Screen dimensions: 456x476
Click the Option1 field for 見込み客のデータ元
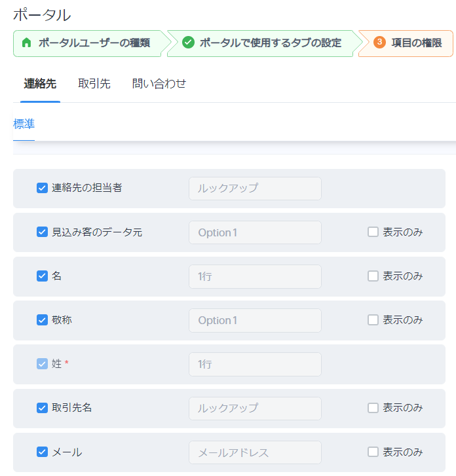256,232
